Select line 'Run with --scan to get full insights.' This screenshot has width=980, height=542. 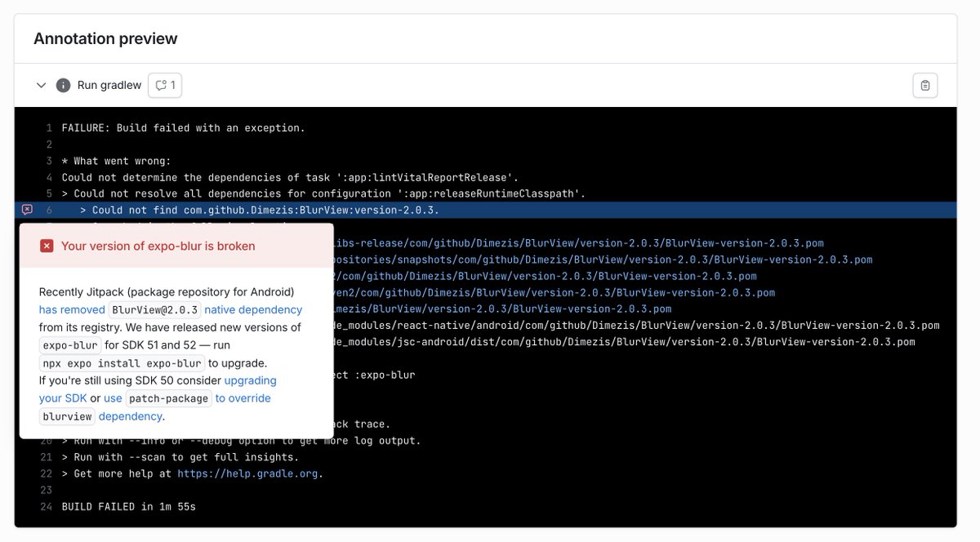click(180, 457)
